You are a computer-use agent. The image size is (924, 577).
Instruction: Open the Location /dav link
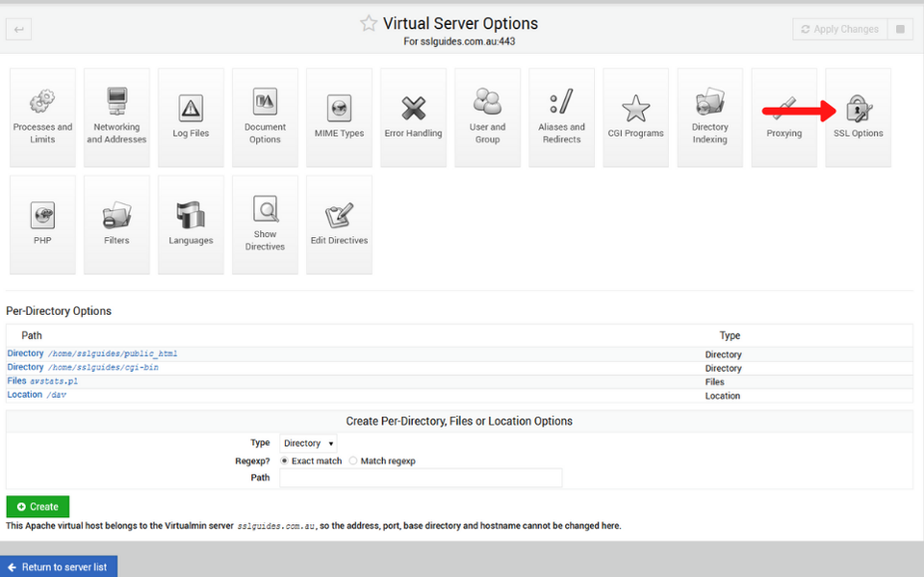click(38, 395)
